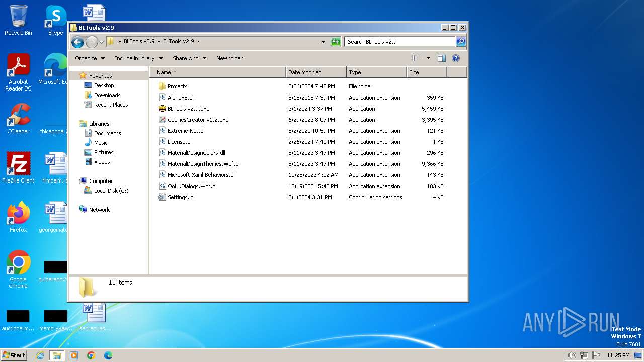Viewport: 644px width, 362px height.
Task: Select Local Disk (C:) in navigation tree
Action: [111, 191]
